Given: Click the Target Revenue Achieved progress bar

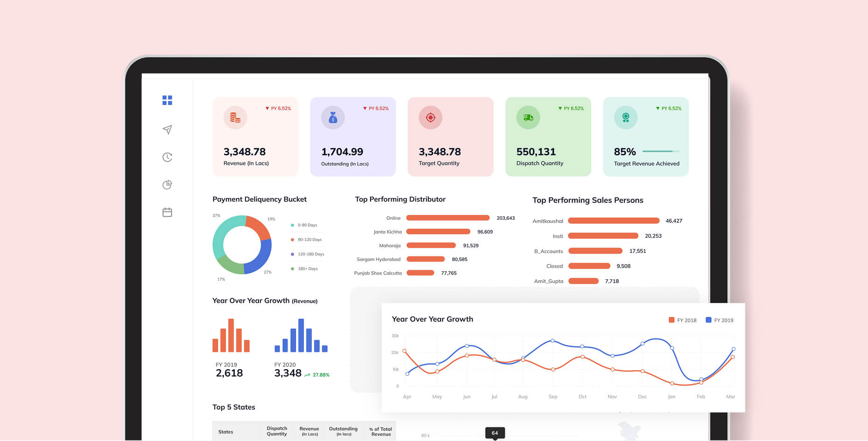Looking at the screenshot, I should 660,152.
